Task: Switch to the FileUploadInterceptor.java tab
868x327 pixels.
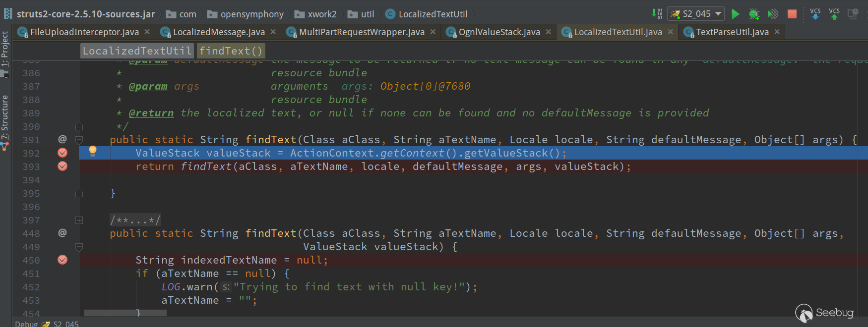Action: click(84, 32)
